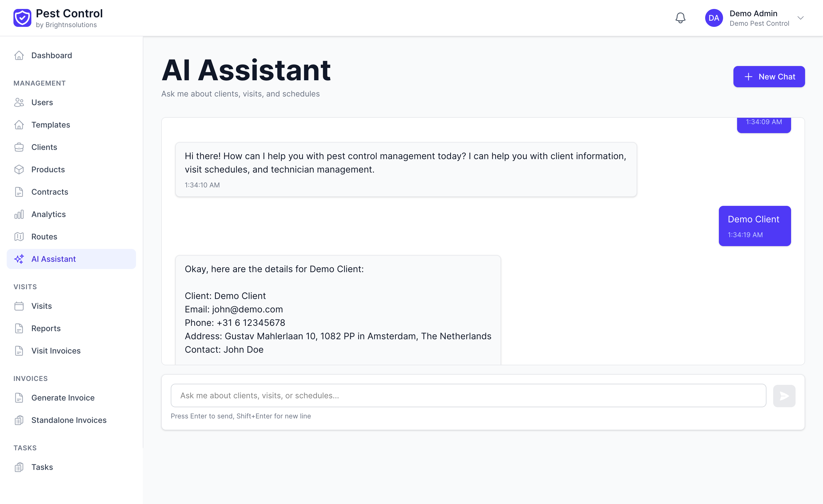Image resolution: width=823 pixels, height=504 pixels.
Task: Click the notification bell icon
Action: tap(680, 18)
